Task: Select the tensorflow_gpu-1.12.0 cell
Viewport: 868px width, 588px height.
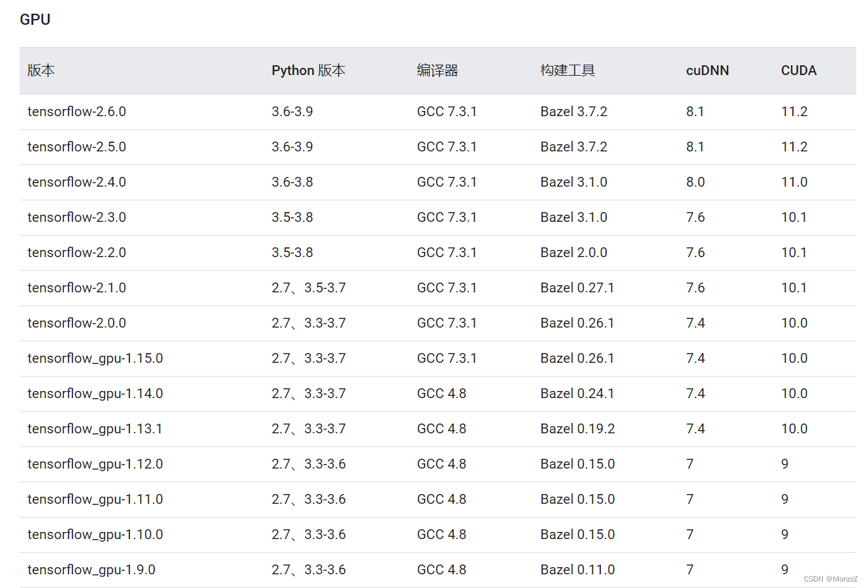Action: click(x=95, y=464)
